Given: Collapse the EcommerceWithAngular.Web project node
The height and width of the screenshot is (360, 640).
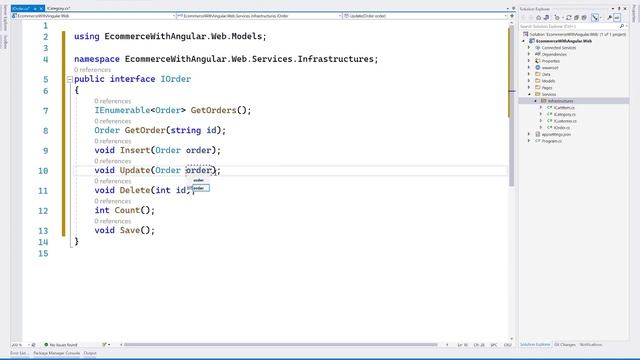Looking at the screenshot, I should (524, 41).
